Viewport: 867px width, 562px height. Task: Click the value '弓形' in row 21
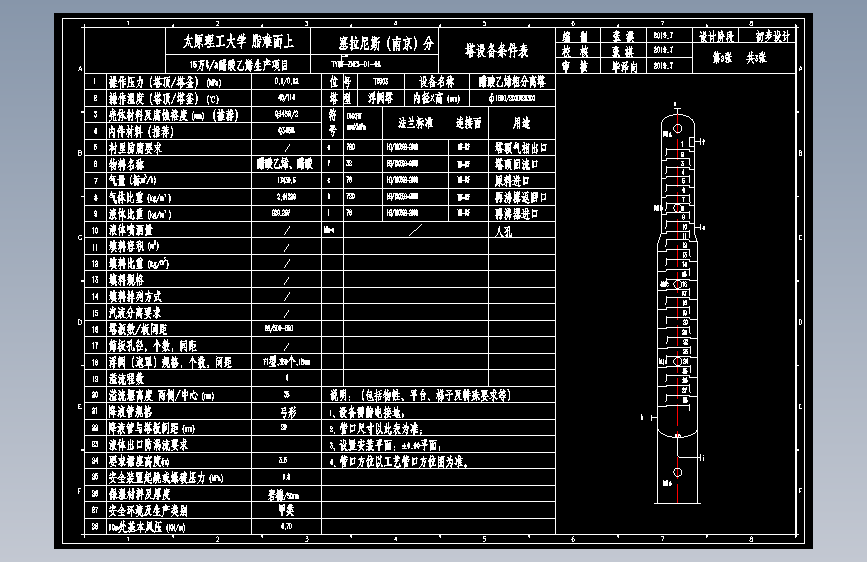(x=288, y=412)
